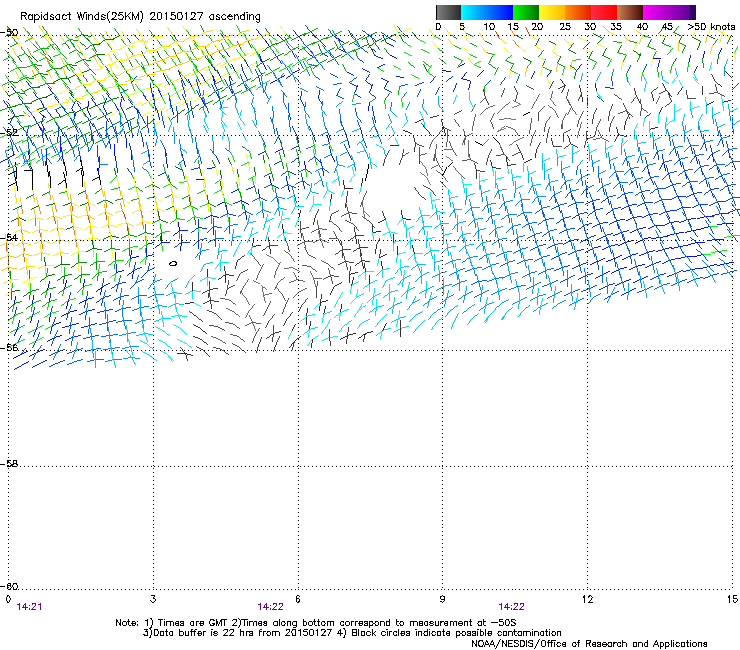Click the legend label '25'
740x650 pixels.
(565, 27)
